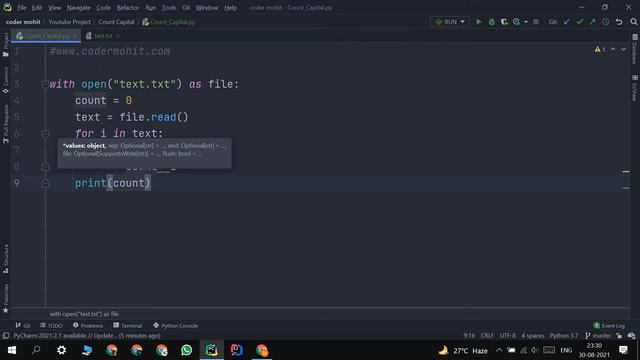Close the text.txt tab
This screenshot has height=360, width=640.
point(118,36)
